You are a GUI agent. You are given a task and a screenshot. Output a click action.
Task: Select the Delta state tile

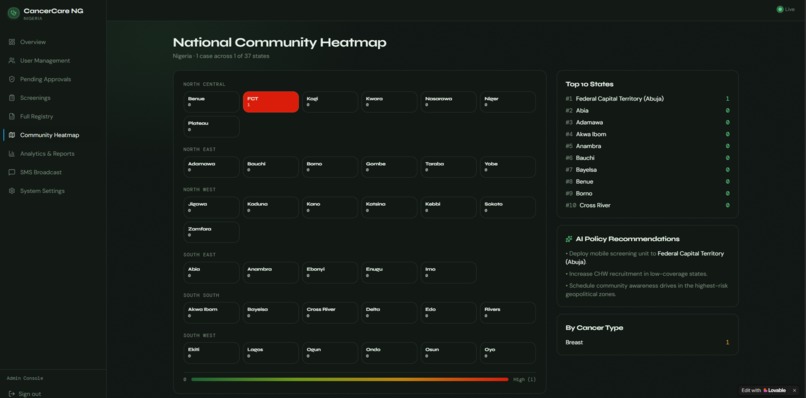389,313
